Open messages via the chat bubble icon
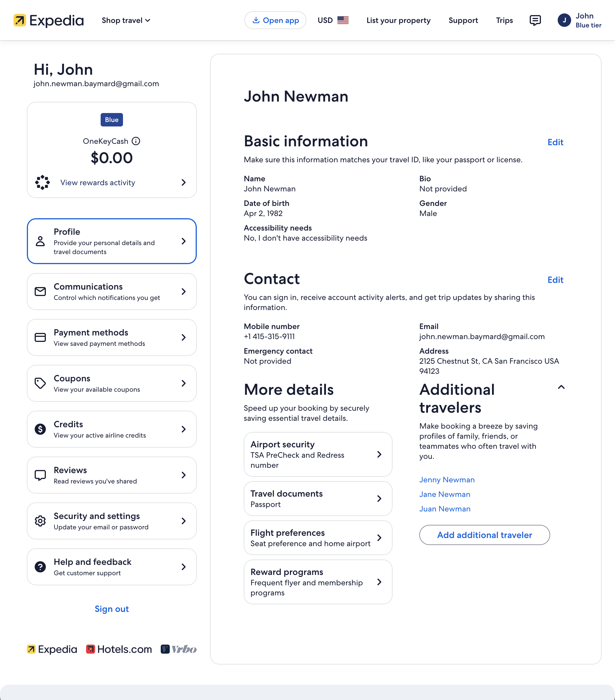The height and width of the screenshot is (700, 615). pos(535,20)
